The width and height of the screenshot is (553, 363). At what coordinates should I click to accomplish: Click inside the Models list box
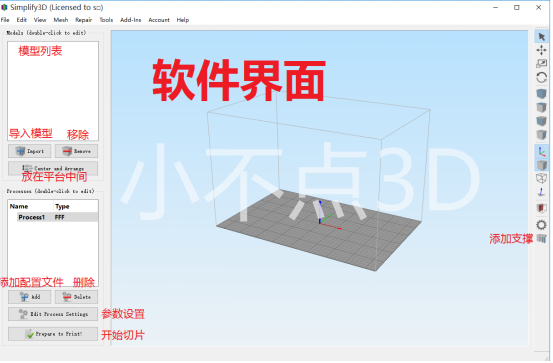[53, 92]
